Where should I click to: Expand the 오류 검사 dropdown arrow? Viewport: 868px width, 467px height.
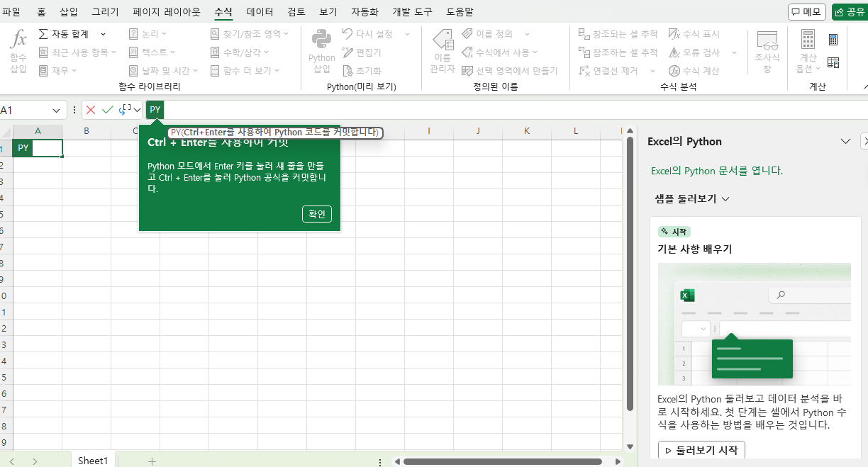click(x=734, y=52)
